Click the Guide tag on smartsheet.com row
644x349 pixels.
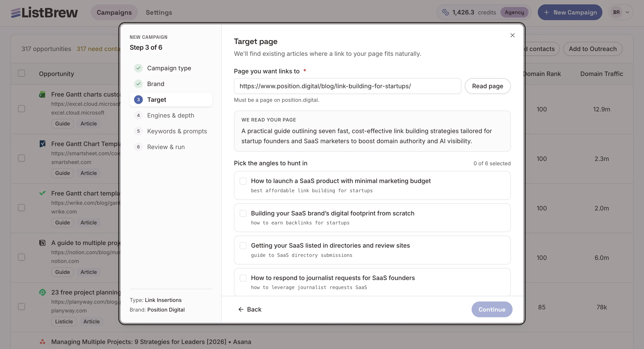(62, 173)
